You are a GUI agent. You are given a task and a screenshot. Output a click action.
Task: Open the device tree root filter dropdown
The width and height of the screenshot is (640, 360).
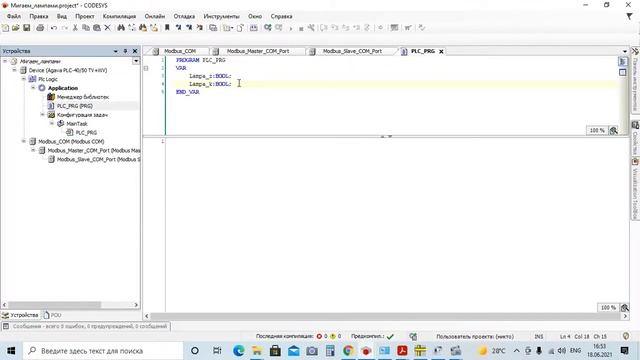click(136, 61)
